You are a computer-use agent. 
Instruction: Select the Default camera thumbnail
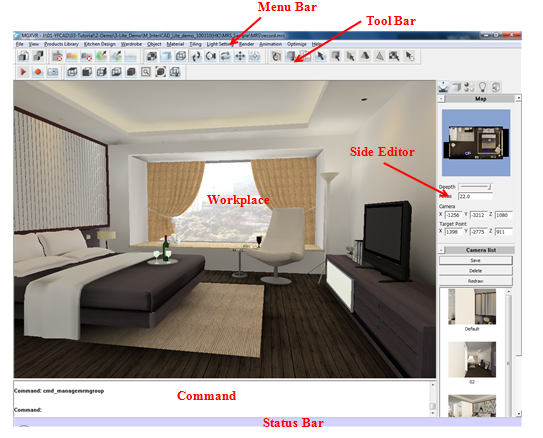[472, 307]
